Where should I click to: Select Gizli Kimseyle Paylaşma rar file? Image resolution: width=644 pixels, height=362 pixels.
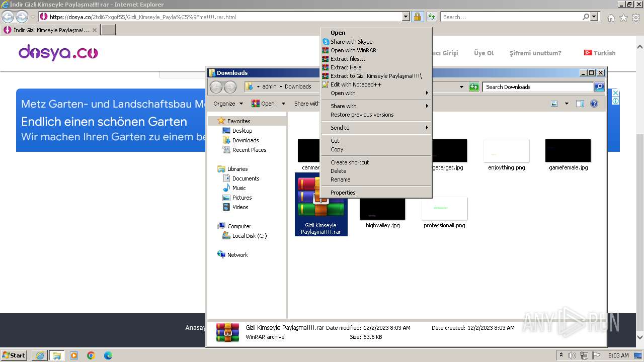(321, 205)
